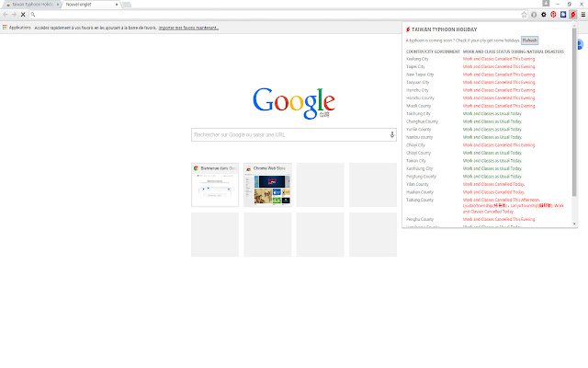
Task: Click the blue extension icon in toolbar
Action: 563,15
